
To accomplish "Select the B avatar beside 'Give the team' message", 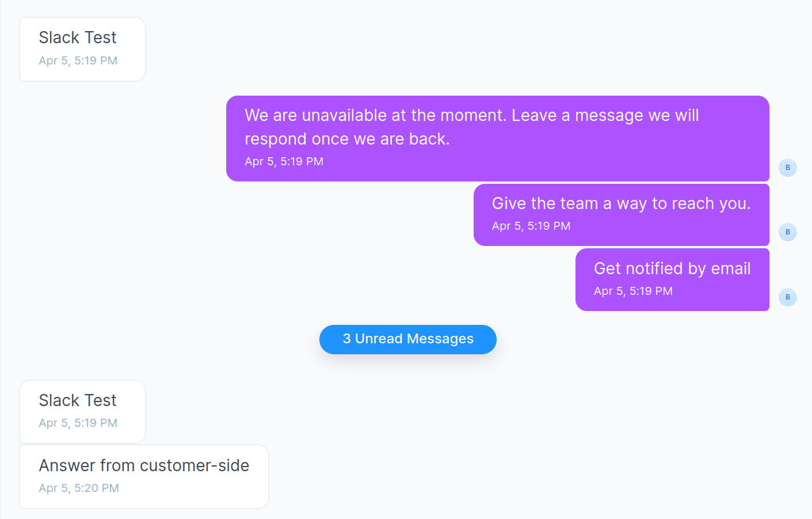I will pyautogui.click(x=787, y=232).
